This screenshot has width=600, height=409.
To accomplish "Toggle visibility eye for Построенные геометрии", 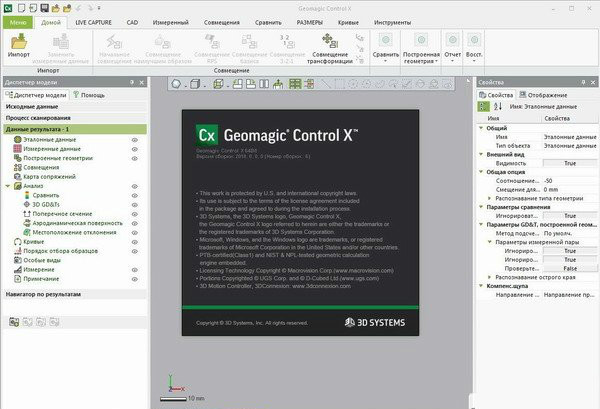I will pos(135,158).
